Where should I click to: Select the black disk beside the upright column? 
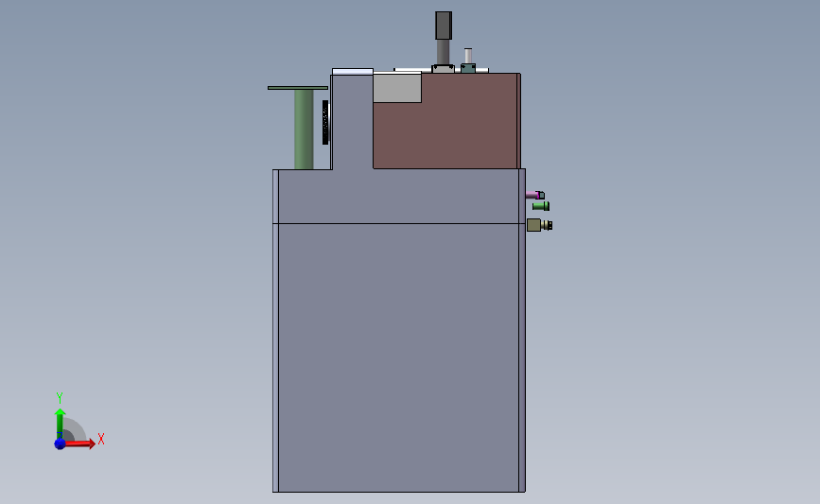coord(325,122)
